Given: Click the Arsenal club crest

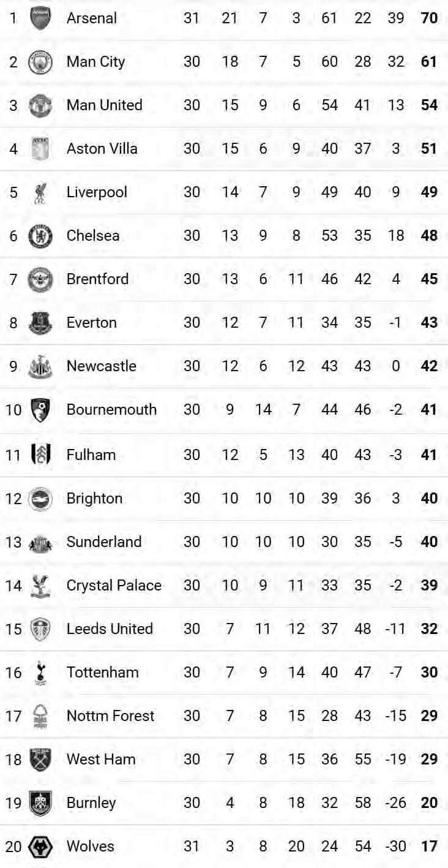Looking at the screenshot, I should pyautogui.click(x=40, y=18).
